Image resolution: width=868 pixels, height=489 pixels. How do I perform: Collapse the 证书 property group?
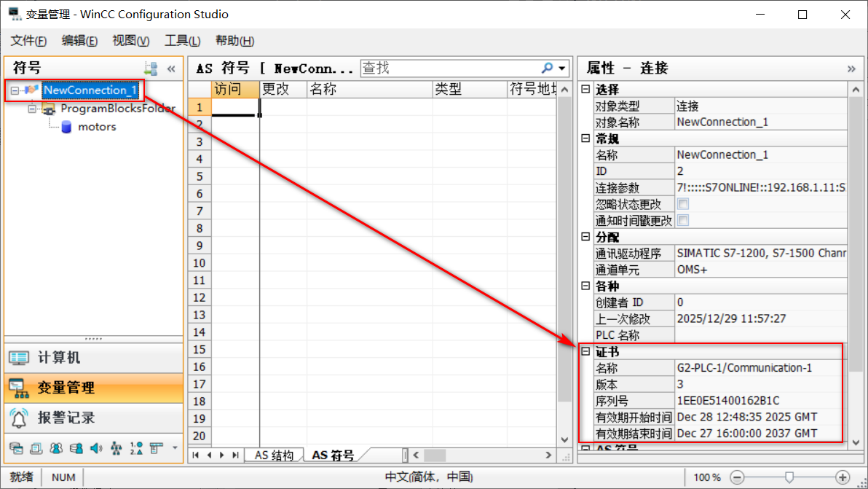tap(585, 351)
